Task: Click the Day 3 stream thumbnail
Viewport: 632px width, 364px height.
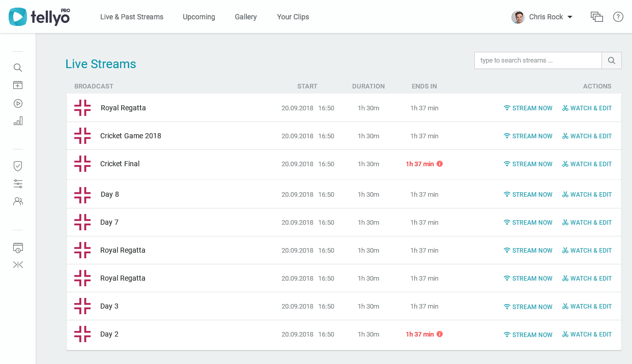Action: pos(82,306)
